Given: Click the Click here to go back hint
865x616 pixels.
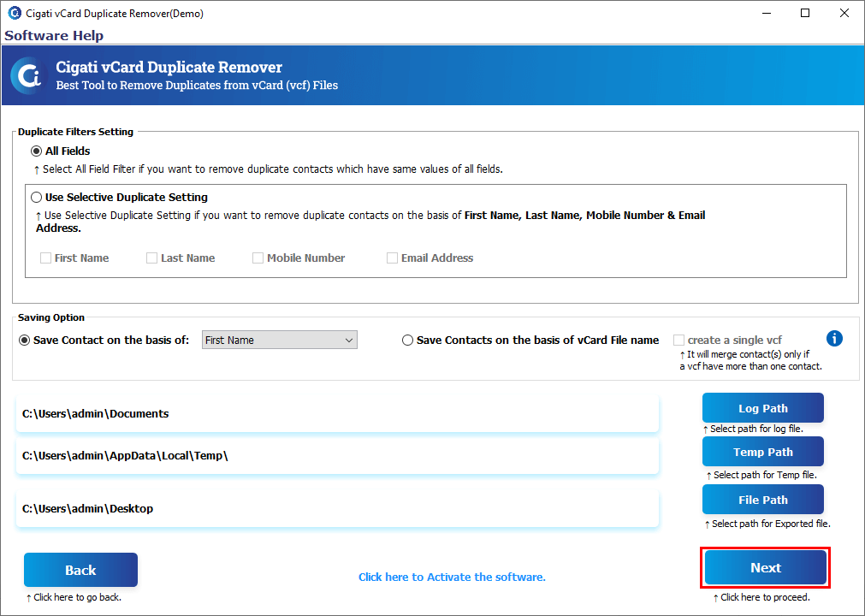Looking at the screenshot, I should click(74, 597).
